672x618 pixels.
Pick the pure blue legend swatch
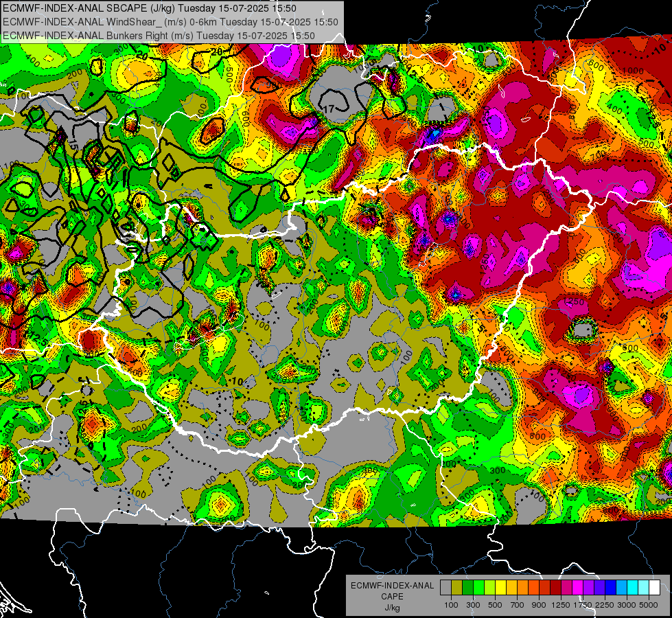pos(611,588)
